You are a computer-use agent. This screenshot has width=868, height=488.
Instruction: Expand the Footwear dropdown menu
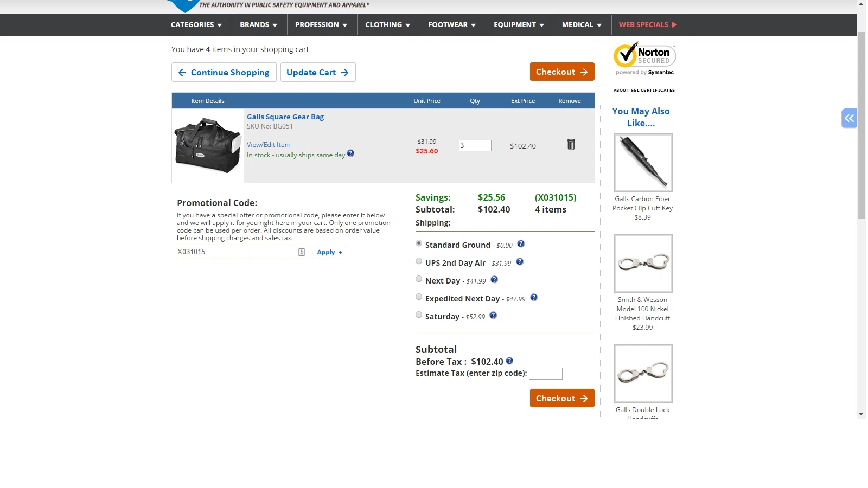point(452,25)
